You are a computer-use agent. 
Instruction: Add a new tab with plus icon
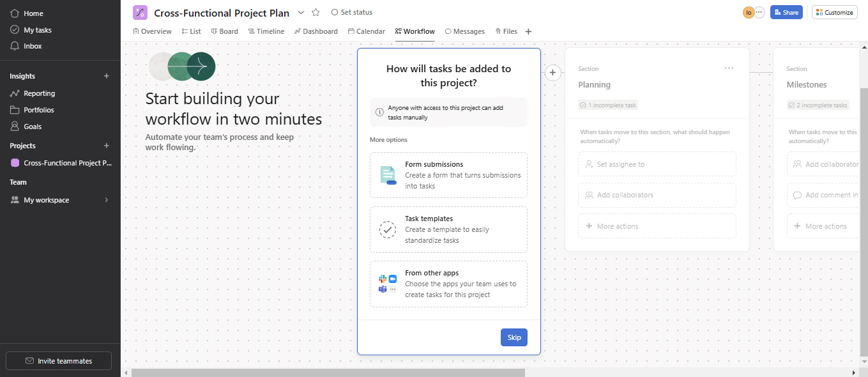tap(528, 31)
